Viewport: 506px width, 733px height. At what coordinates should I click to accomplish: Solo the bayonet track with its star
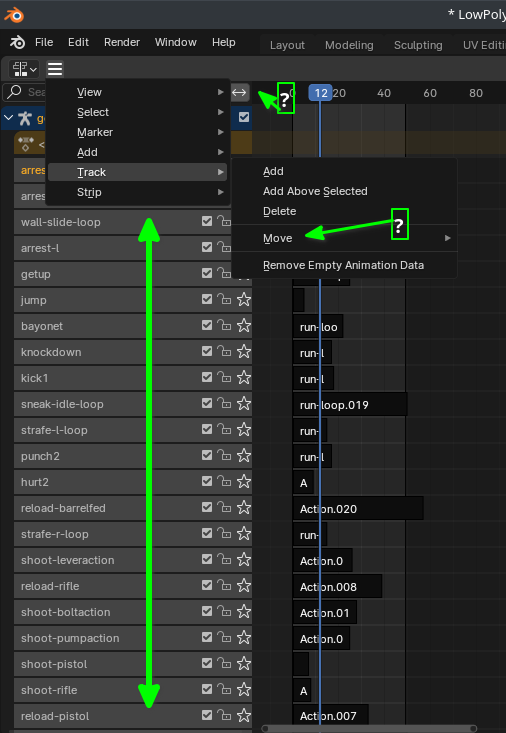click(244, 325)
